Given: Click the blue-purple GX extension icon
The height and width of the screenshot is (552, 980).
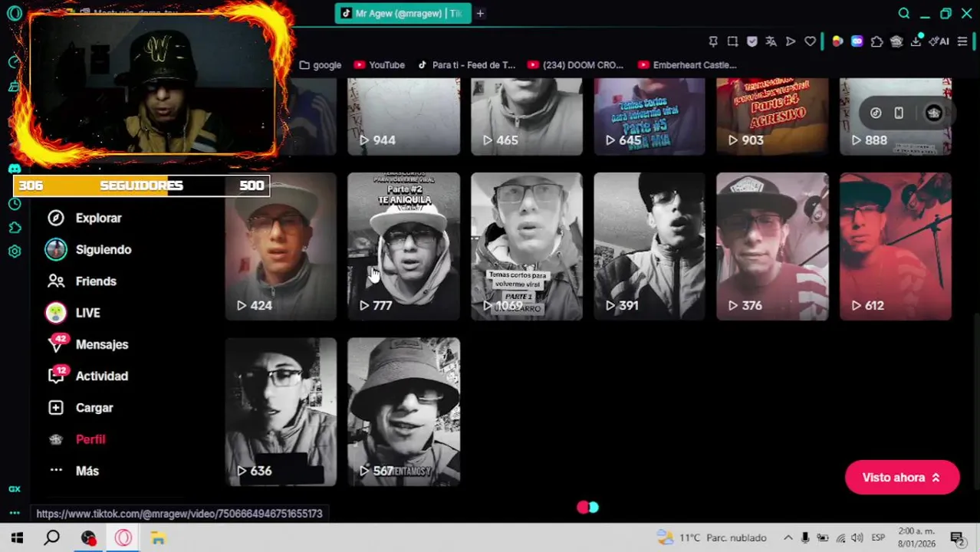Looking at the screenshot, I should (857, 41).
